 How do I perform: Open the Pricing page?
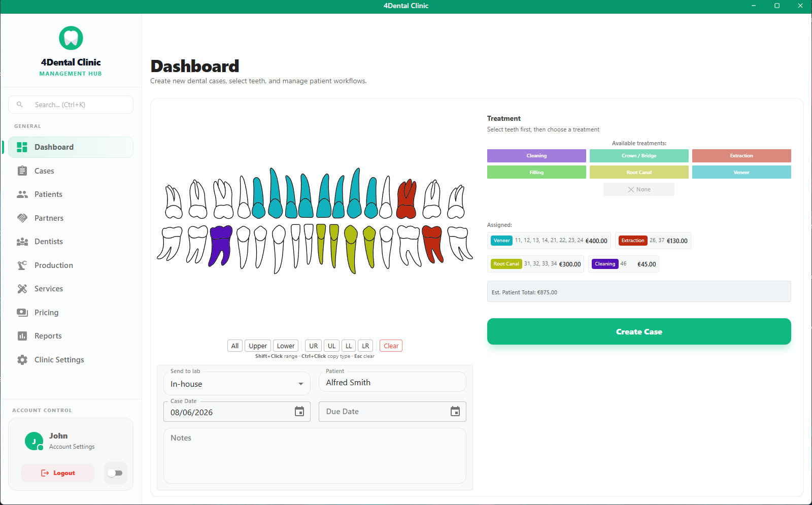point(71,313)
